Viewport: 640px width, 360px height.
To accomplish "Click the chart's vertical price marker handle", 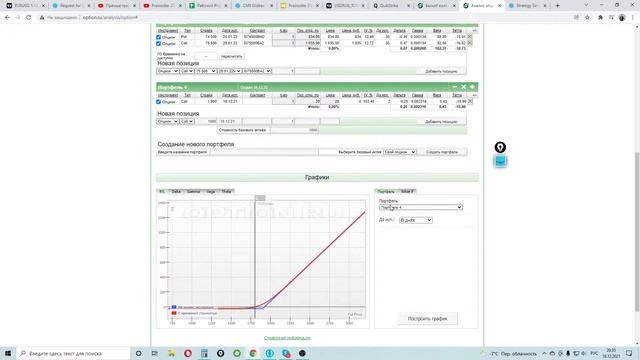I will [260, 198].
